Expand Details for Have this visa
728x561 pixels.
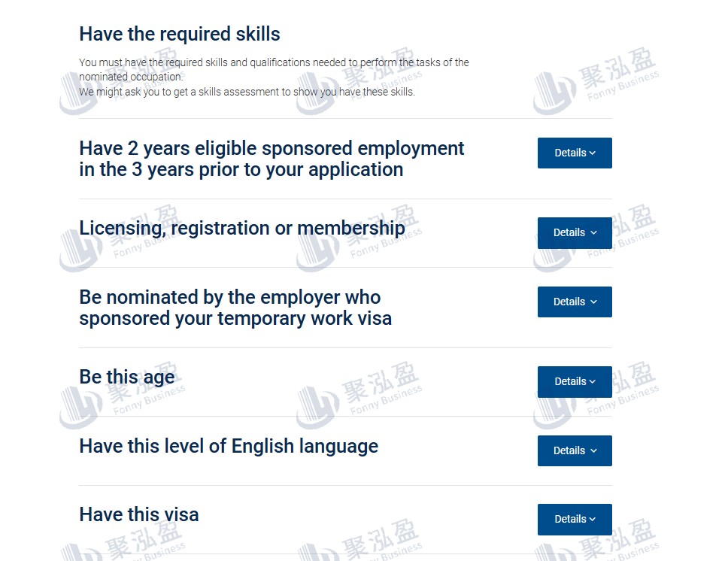(575, 519)
